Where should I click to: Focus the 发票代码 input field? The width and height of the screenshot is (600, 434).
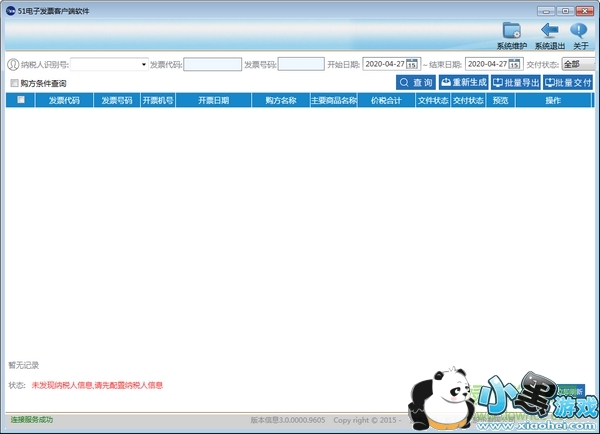point(213,64)
